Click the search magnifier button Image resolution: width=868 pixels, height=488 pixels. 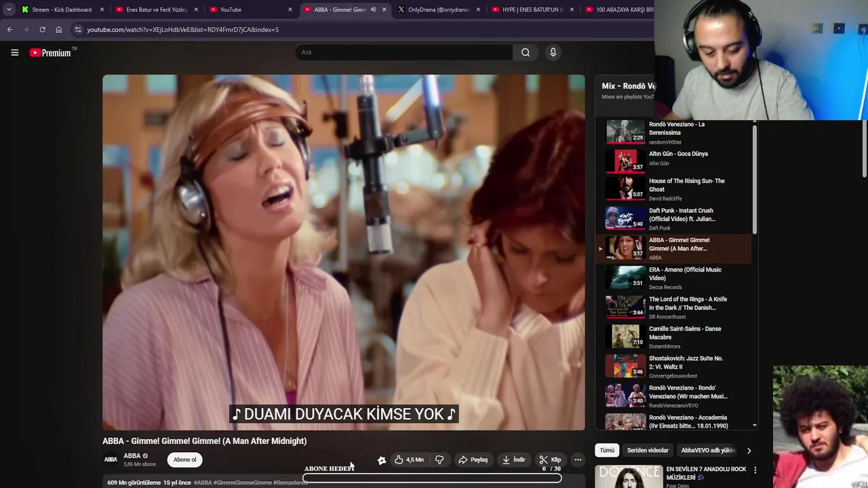[x=526, y=52]
